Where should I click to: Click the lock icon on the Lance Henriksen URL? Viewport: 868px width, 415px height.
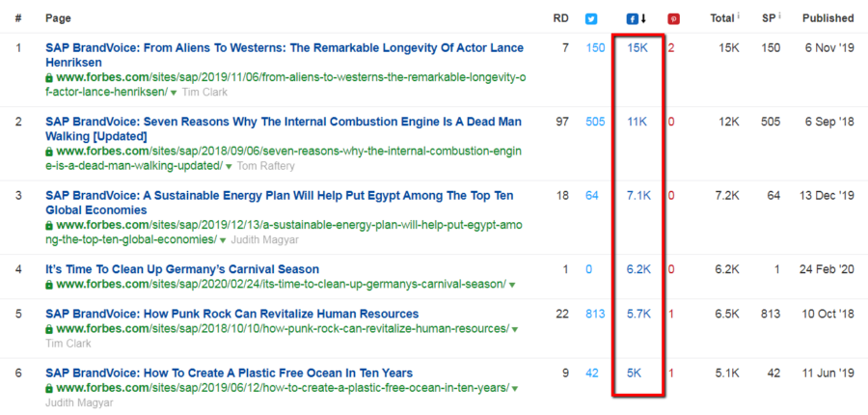[x=49, y=77]
